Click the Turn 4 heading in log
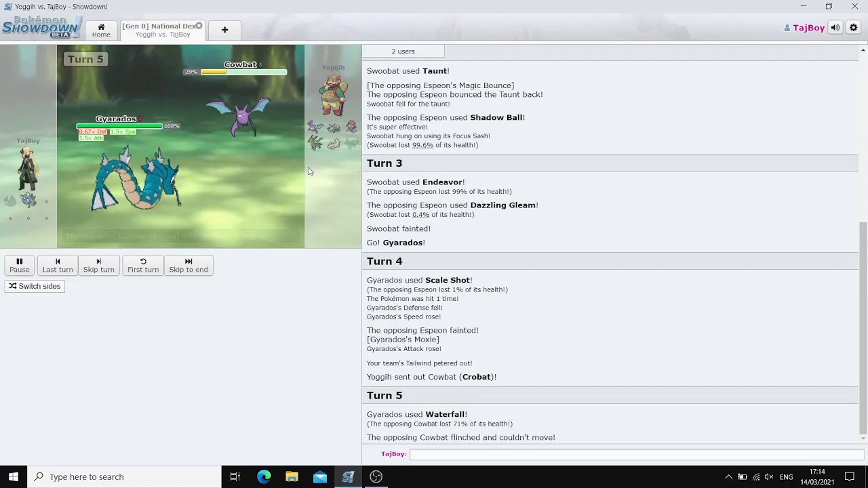868x488 pixels. click(x=384, y=261)
